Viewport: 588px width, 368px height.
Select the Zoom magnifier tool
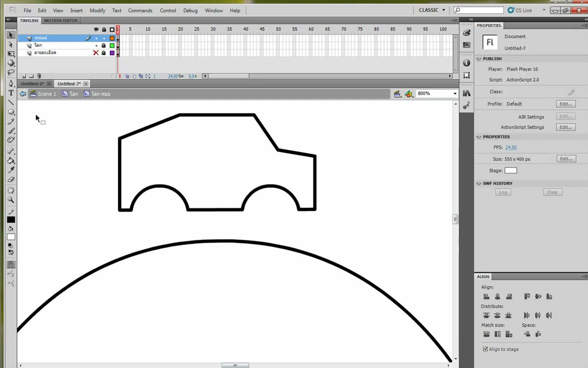(x=11, y=200)
